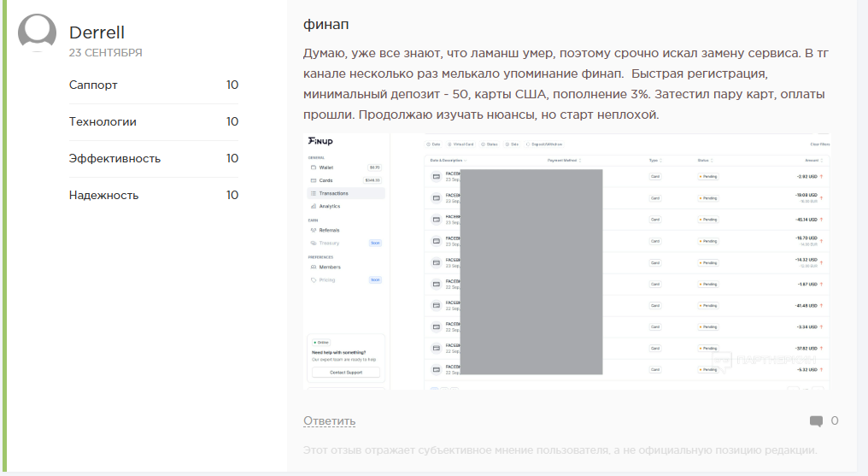
Task: Sort by Payment Method column header
Action: point(564,160)
